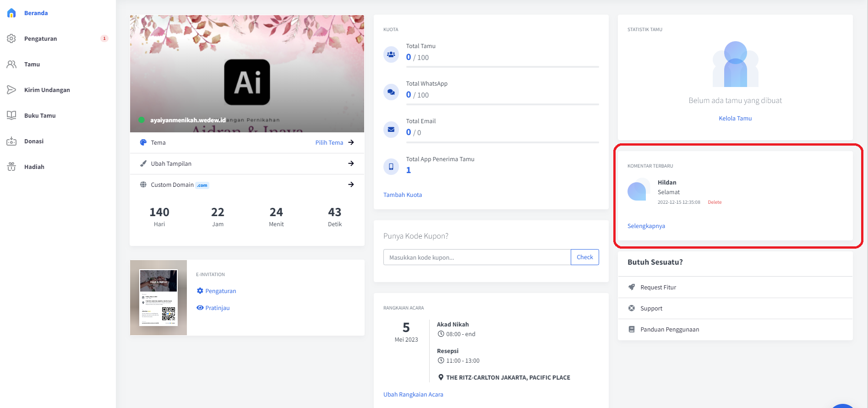Click Kelola Tamu link
Screen dimensions: 868x408
click(x=735, y=118)
